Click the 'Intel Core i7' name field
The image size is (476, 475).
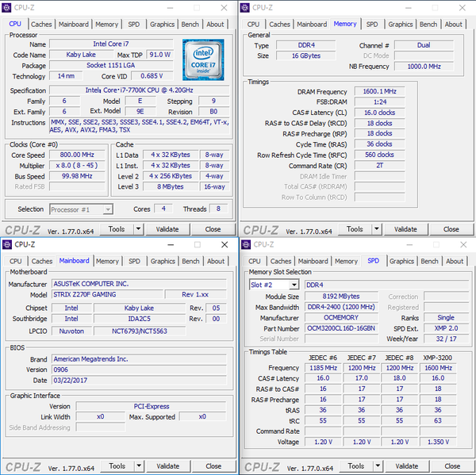coord(111,44)
